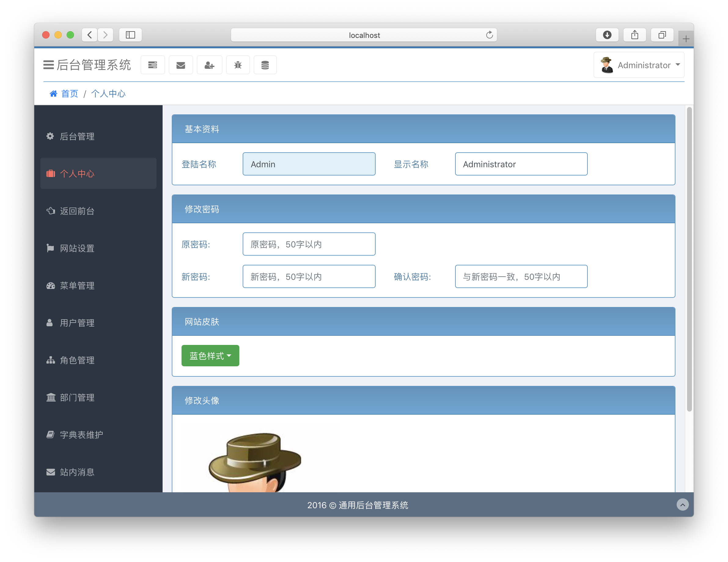This screenshot has height=562, width=728.
Task: Click the 显示名称 Administrator field
Action: (521, 164)
